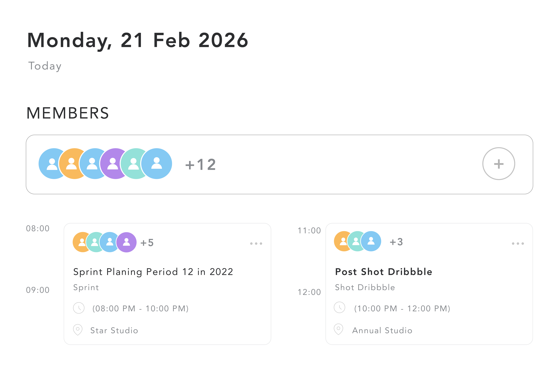Click the purple avatar on Sprint card
559x392 pixels.
pos(126,242)
